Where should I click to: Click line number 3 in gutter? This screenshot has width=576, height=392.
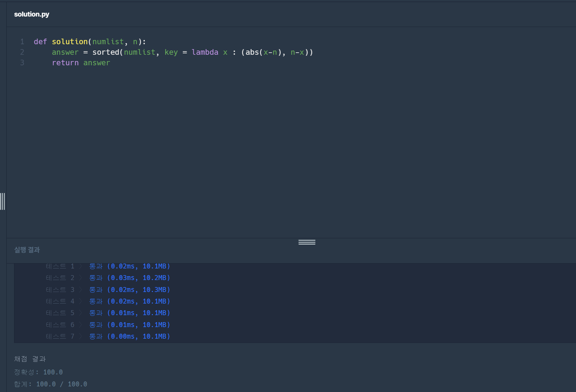point(22,63)
